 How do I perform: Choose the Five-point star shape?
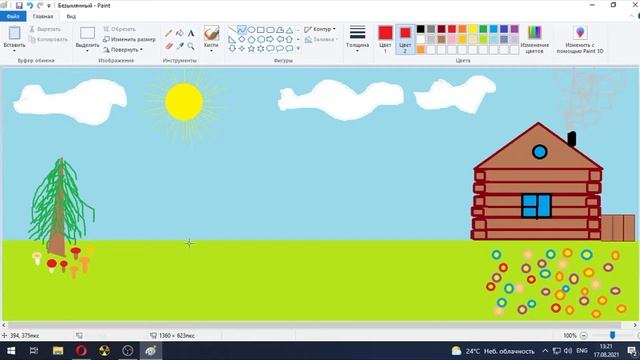[x=251, y=49]
